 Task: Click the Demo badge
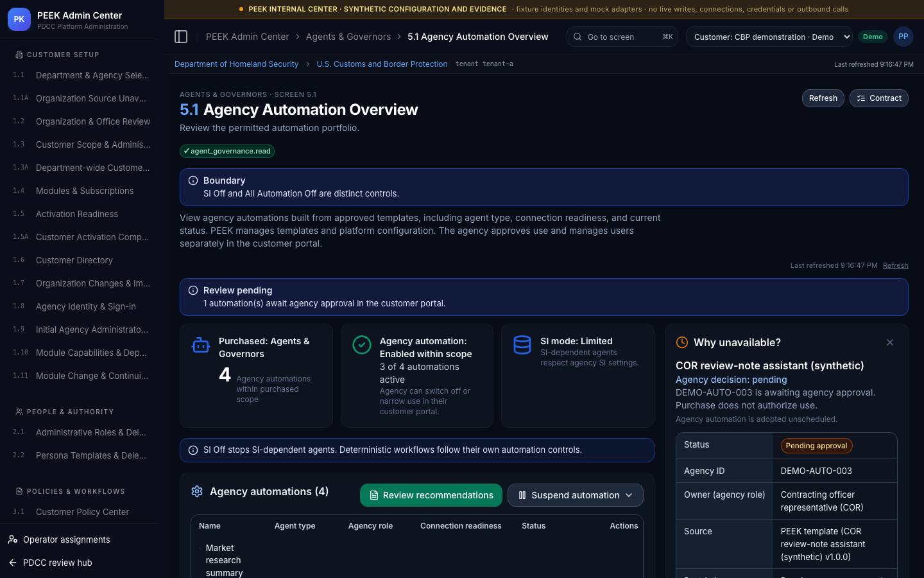point(873,37)
